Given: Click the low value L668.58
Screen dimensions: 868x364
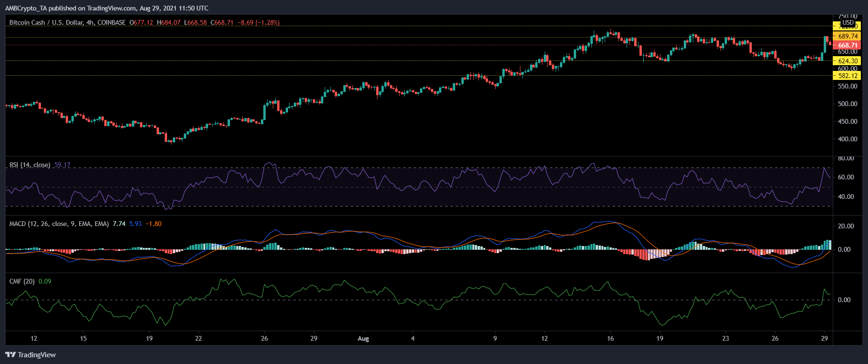Looking at the screenshot, I should (195, 22).
